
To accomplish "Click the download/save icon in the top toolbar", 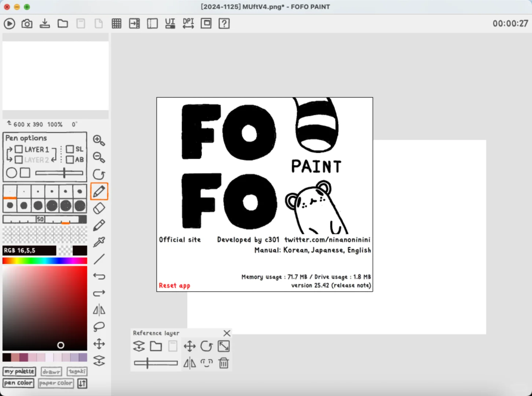I will (45, 24).
